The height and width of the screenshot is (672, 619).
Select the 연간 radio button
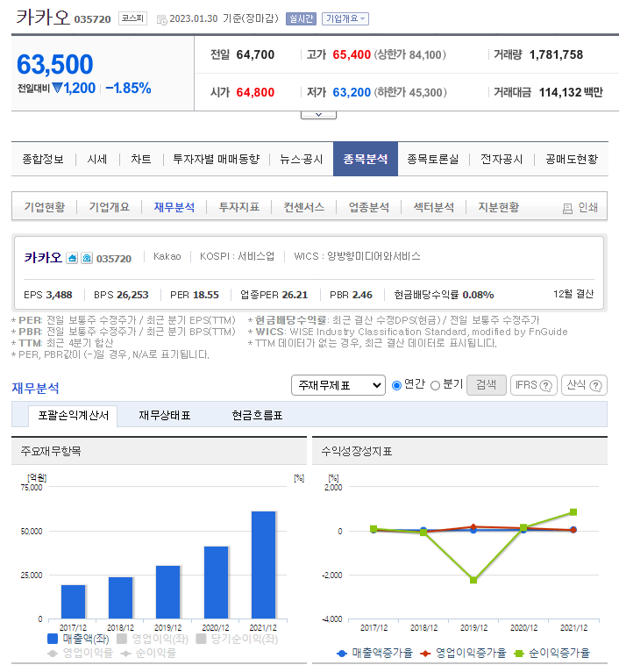coord(396,385)
